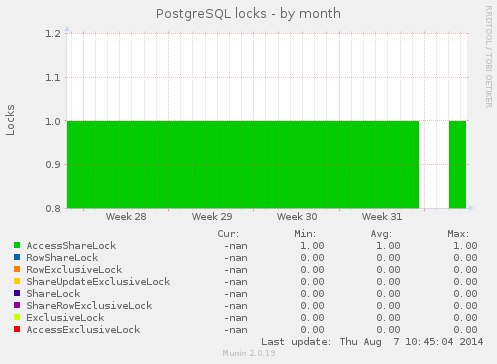Click the Cur: column header
Screen dimensions: 497x364
(228, 234)
